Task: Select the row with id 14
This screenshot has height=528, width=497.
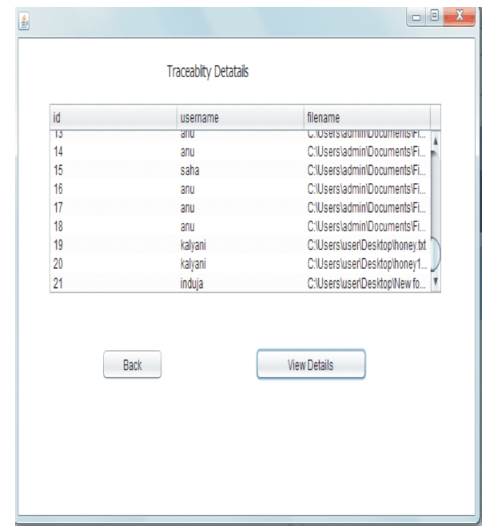Action: [x=240, y=152]
